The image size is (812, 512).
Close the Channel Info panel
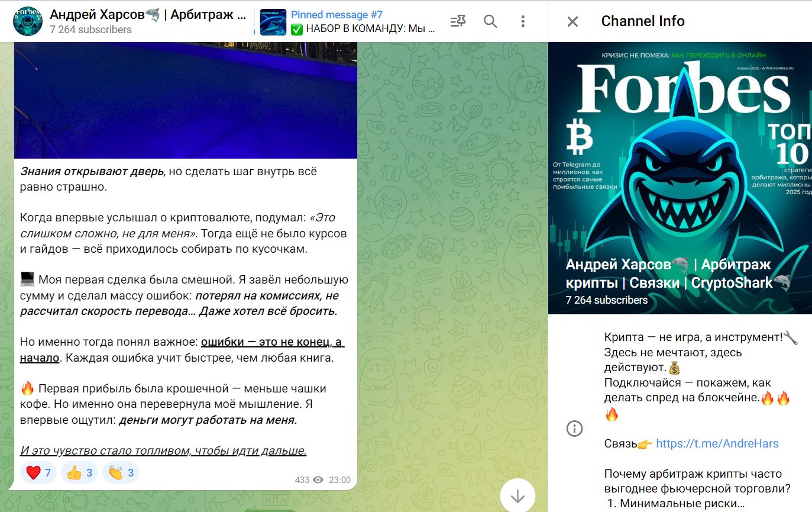572,22
